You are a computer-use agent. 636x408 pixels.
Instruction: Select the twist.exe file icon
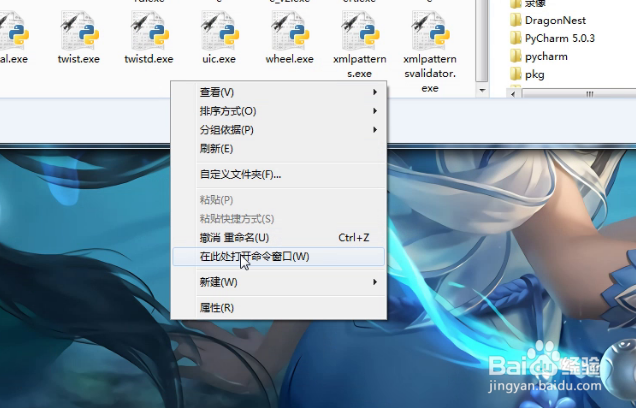click(79, 30)
